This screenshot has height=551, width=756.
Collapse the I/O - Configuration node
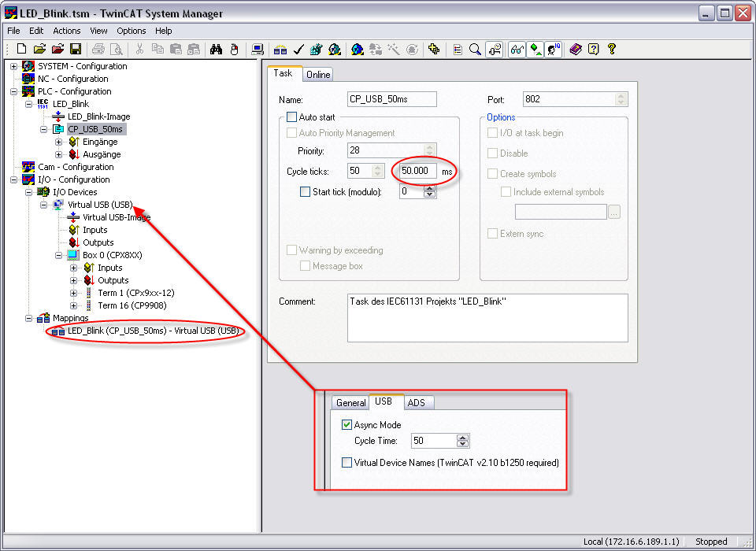14,179
